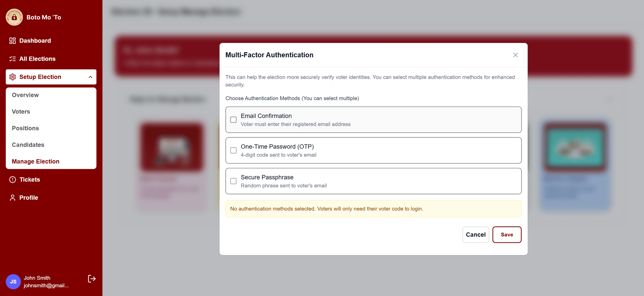Open the Positions submenu item
The width and height of the screenshot is (644, 296).
tap(25, 128)
